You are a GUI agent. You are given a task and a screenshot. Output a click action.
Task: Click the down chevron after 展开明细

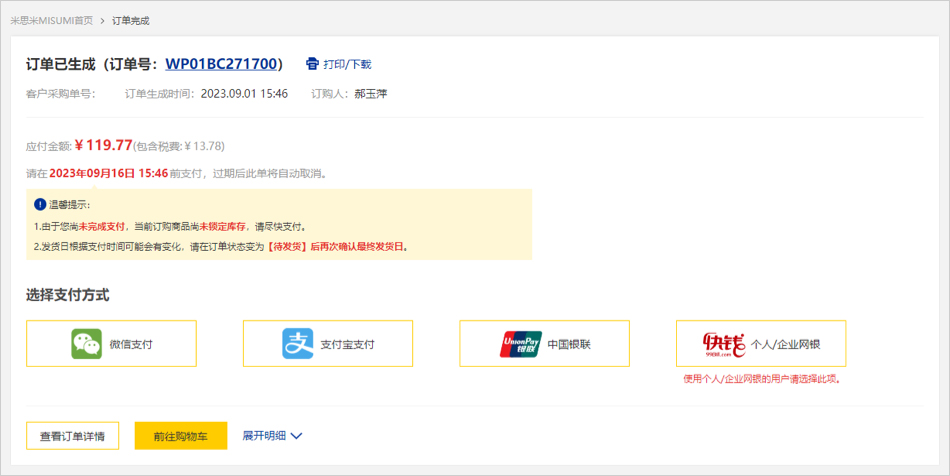pyautogui.click(x=296, y=436)
